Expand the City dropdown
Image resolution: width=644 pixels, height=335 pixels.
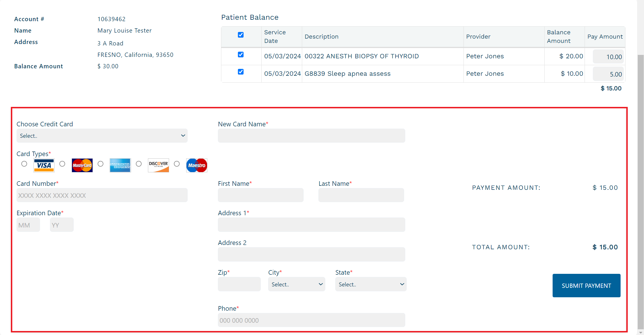click(x=296, y=284)
